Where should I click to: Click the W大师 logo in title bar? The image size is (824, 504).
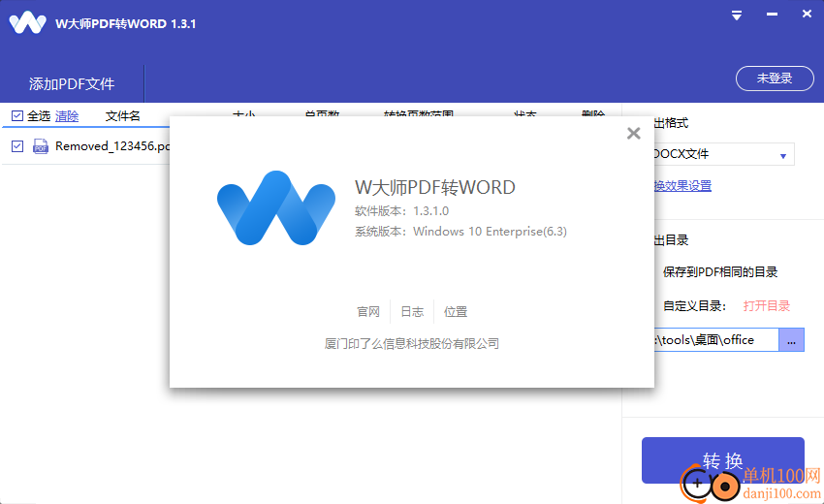27,23
